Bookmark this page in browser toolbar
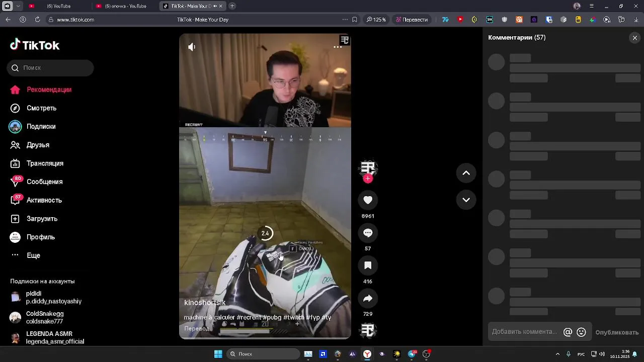Image resolution: width=644 pixels, height=362 pixels. [355, 20]
